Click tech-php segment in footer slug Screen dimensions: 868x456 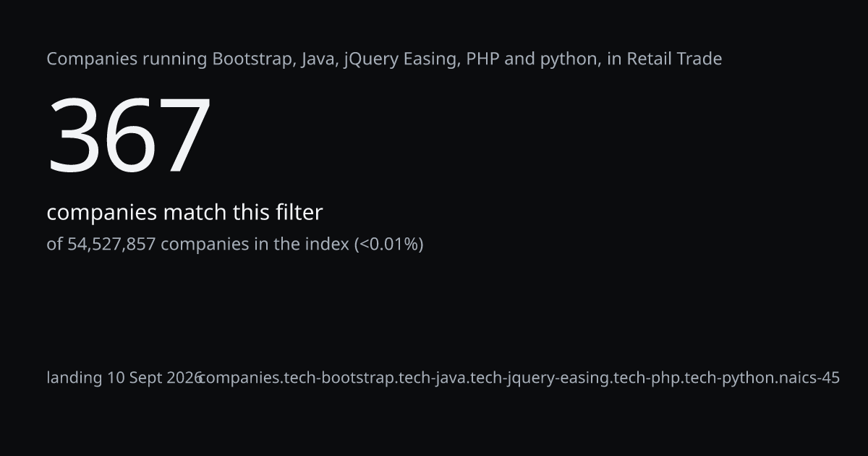pos(646,378)
